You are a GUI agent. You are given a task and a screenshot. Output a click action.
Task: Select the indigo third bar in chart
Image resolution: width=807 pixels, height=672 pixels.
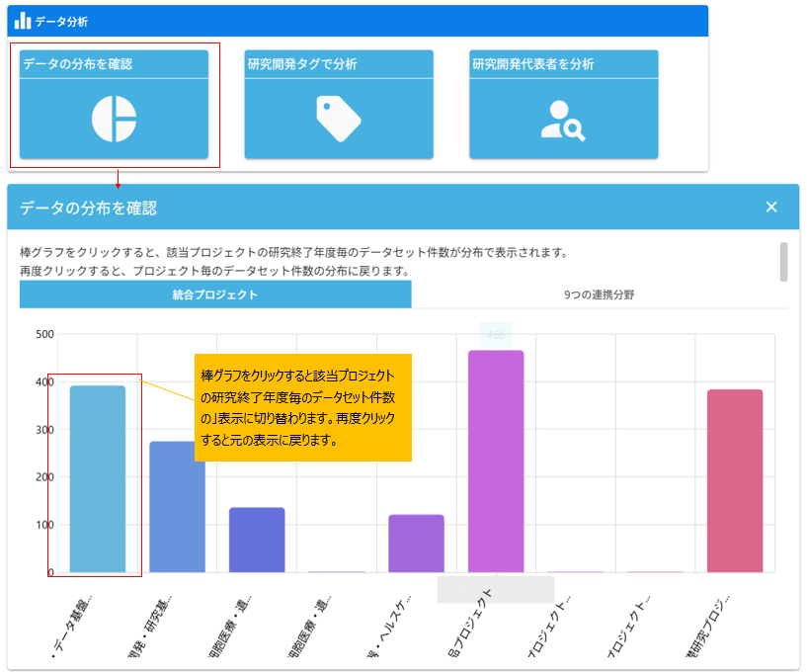(x=257, y=540)
